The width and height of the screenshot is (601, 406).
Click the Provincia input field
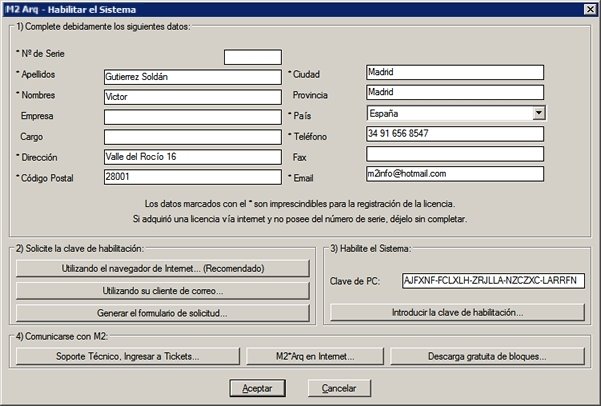pos(454,93)
